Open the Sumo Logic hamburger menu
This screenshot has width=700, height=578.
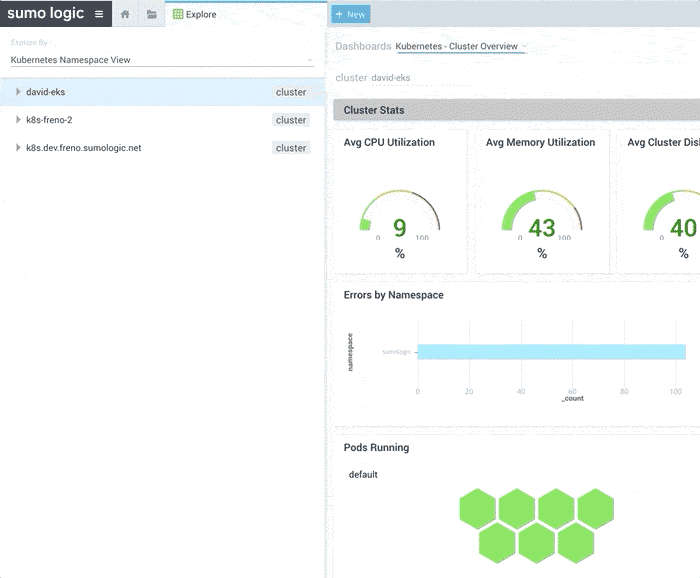pos(99,14)
